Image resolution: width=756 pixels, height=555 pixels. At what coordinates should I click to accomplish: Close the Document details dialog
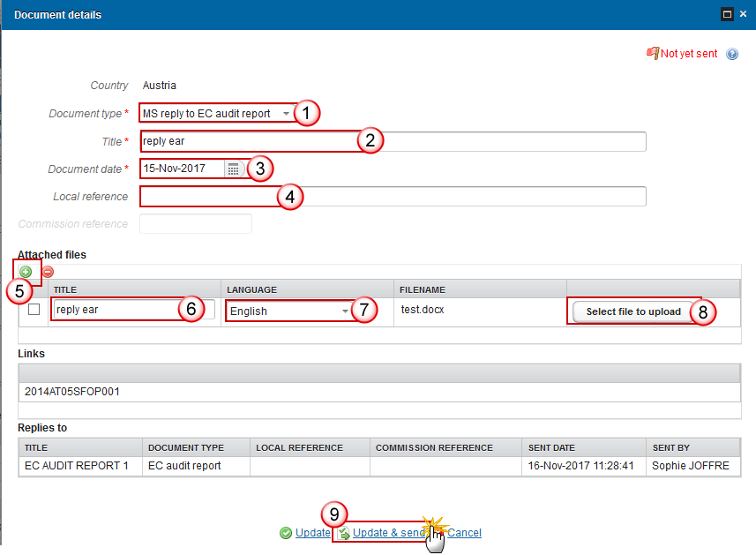745,14
